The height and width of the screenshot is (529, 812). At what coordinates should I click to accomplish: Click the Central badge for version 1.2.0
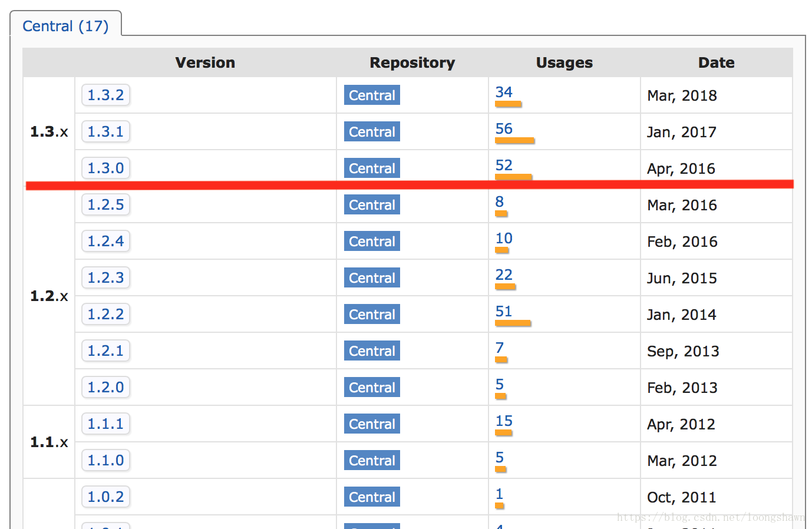pyautogui.click(x=372, y=387)
